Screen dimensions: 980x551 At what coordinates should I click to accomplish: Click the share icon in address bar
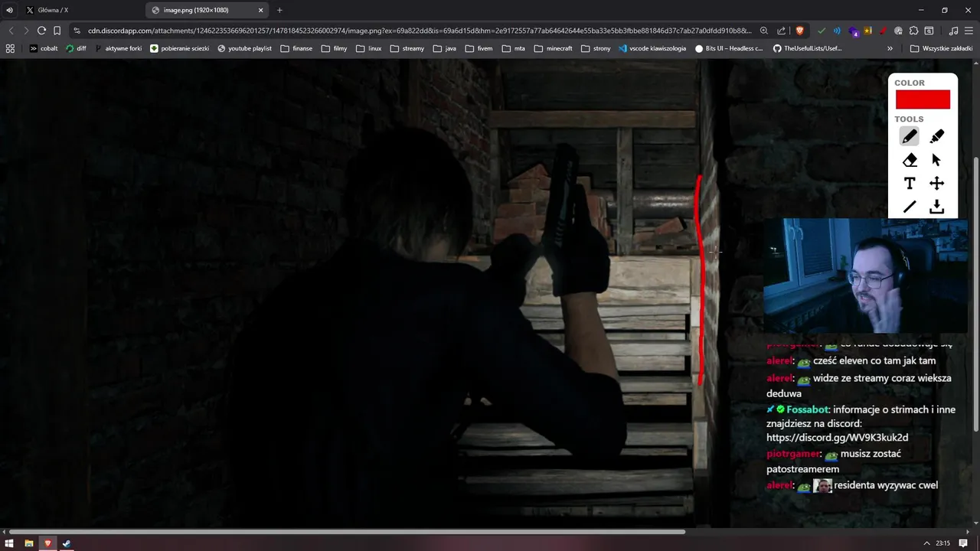[x=781, y=31]
